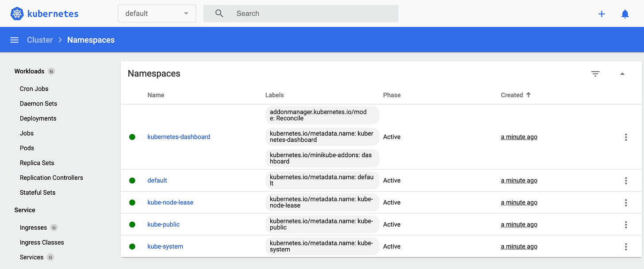Open the hamburger navigation menu

click(x=14, y=40)
